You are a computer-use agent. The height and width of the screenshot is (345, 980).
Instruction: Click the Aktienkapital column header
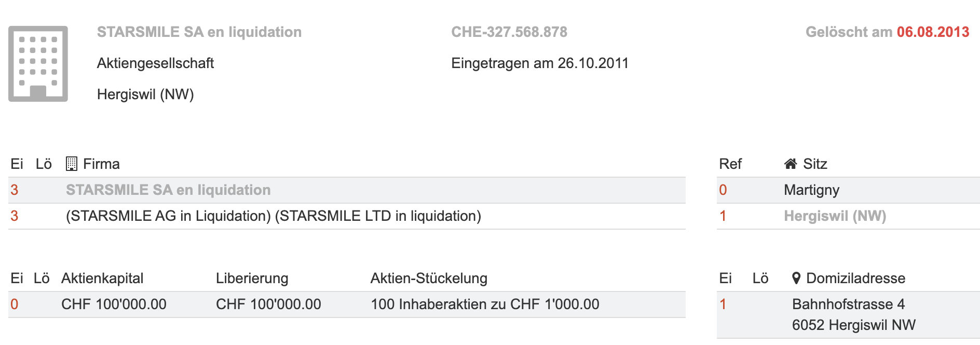[x=102, y=278]
